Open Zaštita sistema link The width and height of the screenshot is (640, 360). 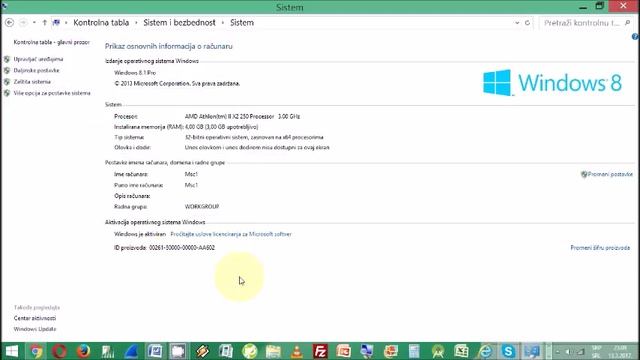pos(32,82)
